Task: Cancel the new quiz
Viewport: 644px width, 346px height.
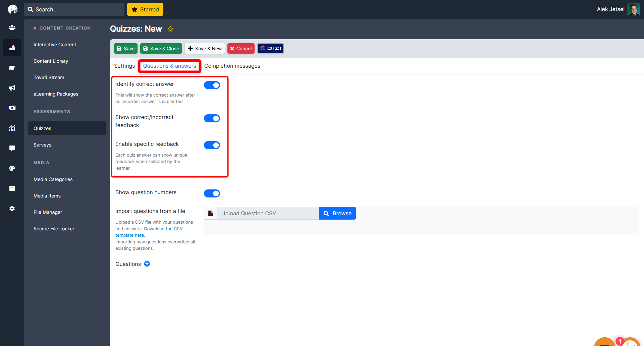Action: pyautogui.click(x=241, y=48)
